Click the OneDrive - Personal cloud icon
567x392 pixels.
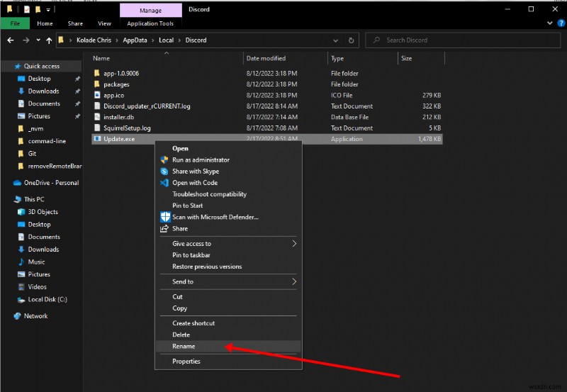click(17, 183)
